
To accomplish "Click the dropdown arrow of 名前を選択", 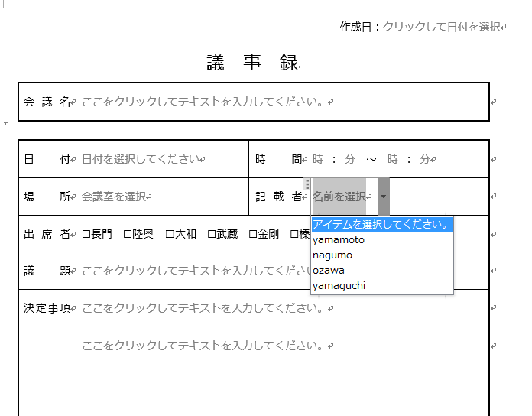I will coord(383,197).
